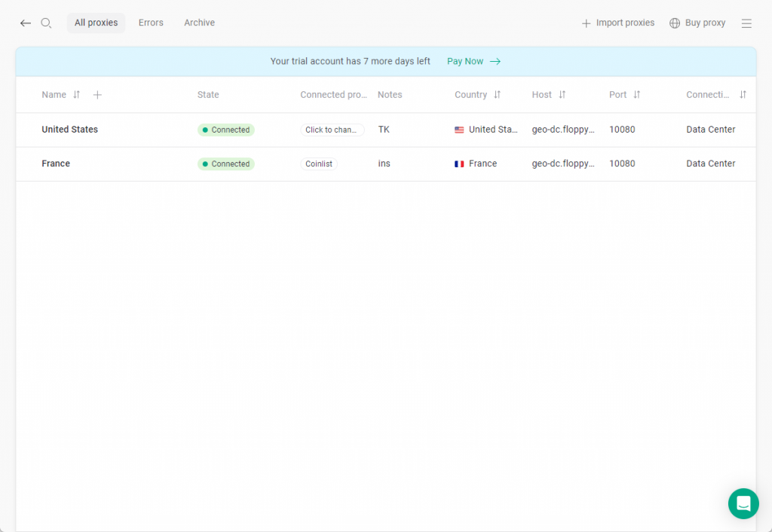Image resolution: width=772 pixels, height=532 pixels.
Task: Sort by Name column arrows
Action: (76, 94)
